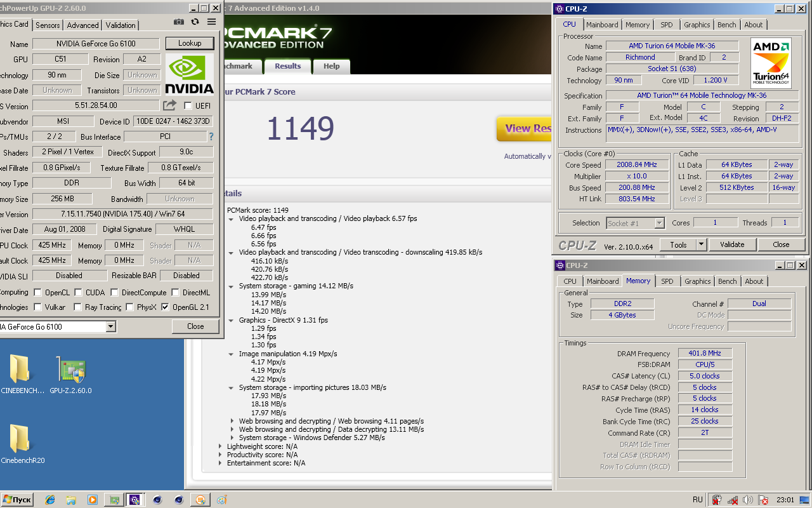812x508 pixels.
Task: Click the PCMark 7 taskbar button
Action: 199,500
